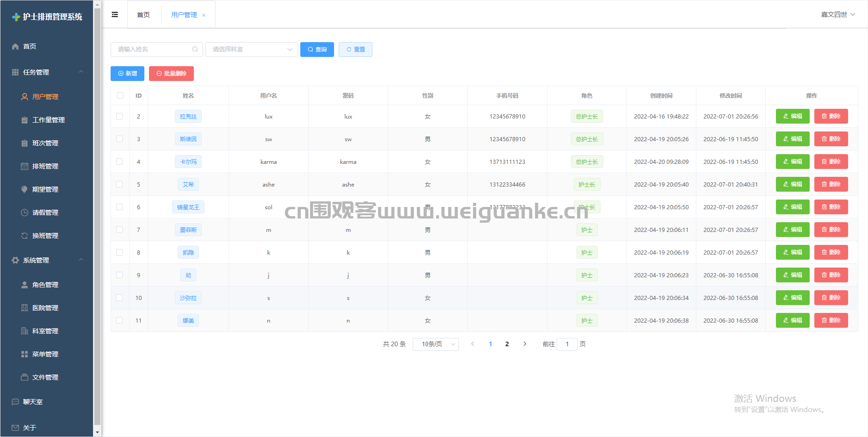This screenshot has height=437, width=868.
Task: Click the 用户管理 user icon in sidebar
Action: (25, 97)
